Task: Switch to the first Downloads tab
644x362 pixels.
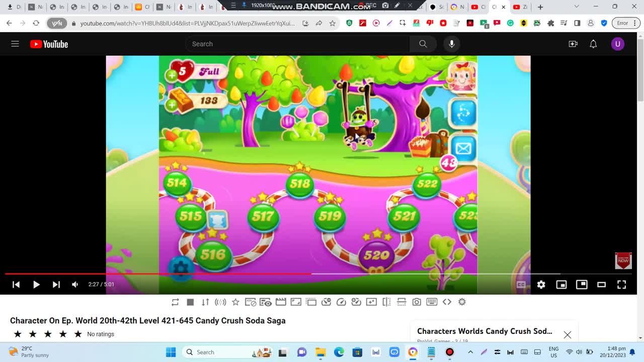Action: click(14, 7)
